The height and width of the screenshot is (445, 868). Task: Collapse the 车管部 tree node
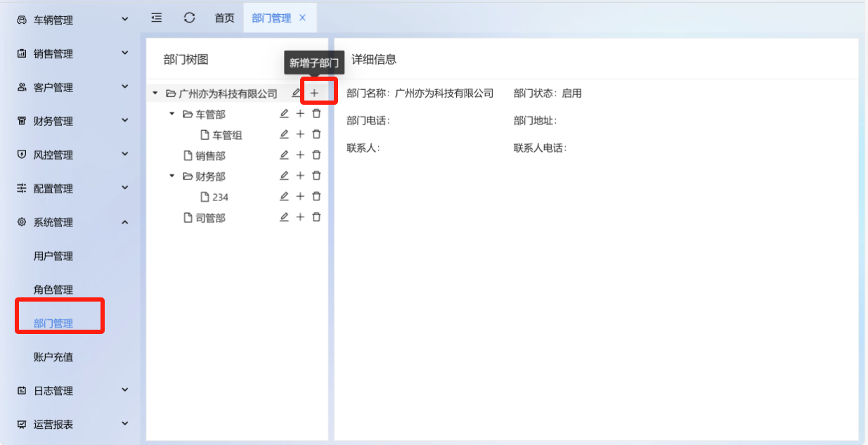click(172, 114)
